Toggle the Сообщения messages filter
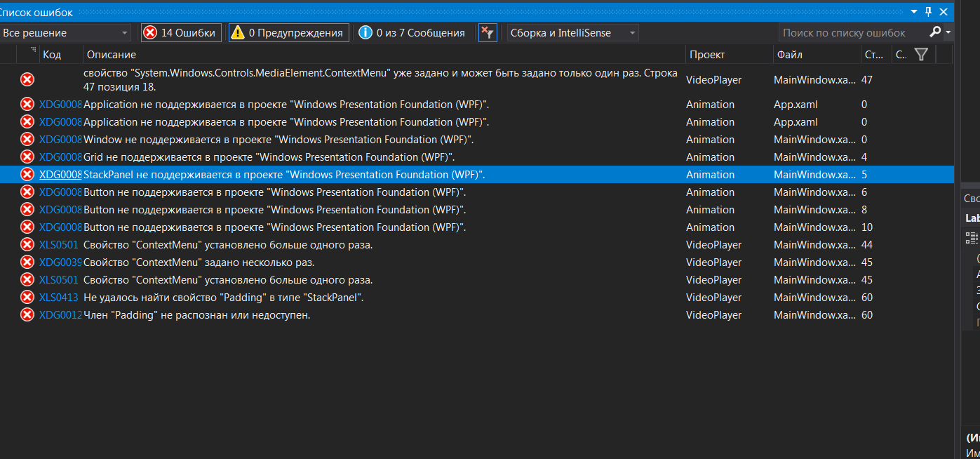The width and height of the screenshot is (980, 459). click(412, 32)
